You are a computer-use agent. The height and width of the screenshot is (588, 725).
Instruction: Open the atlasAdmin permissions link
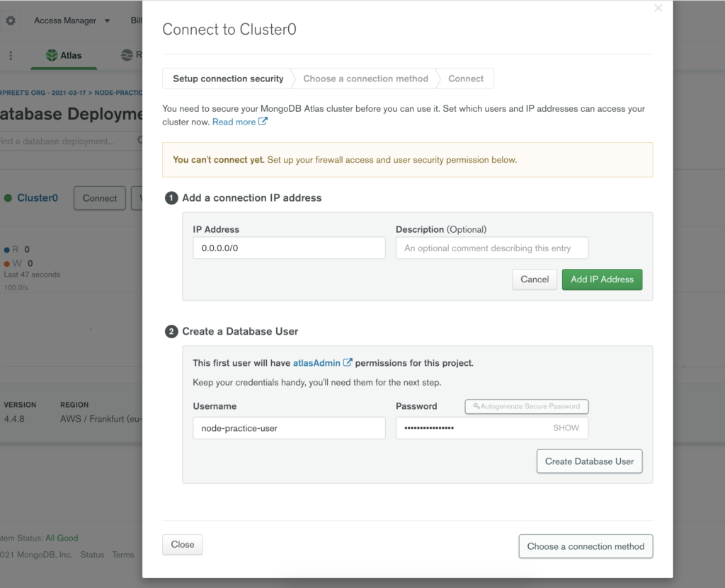click(316, 363)
